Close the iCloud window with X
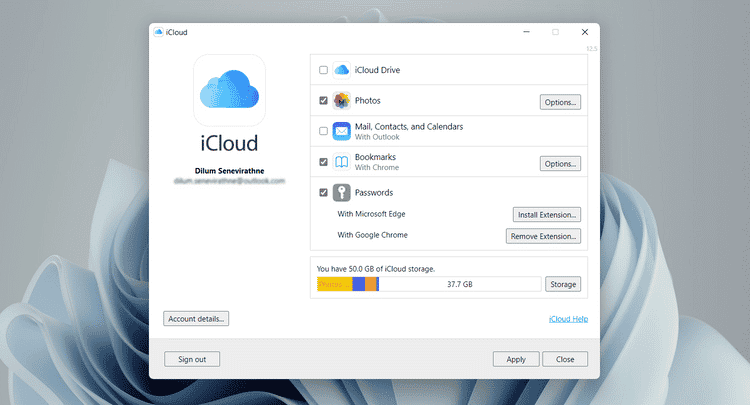Screen dimensions: 750x405 585,32
